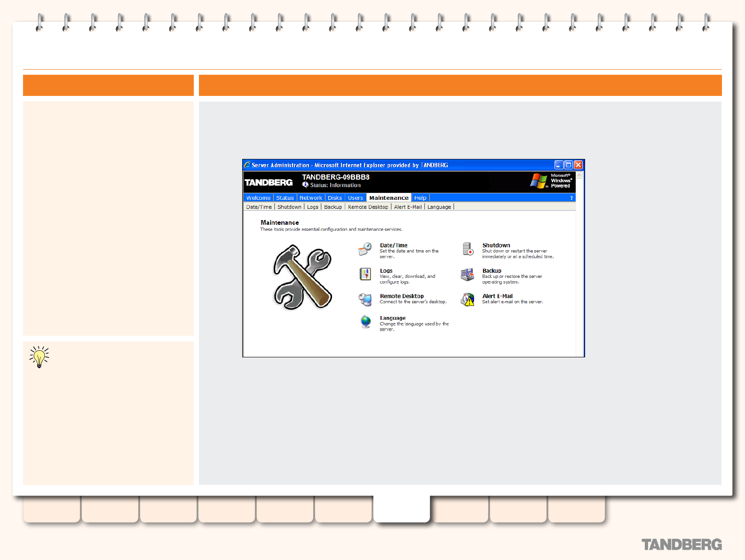This screenshot has width=745, height=560.
Task: Open the Shutdown submenu item
Action: 289,207
